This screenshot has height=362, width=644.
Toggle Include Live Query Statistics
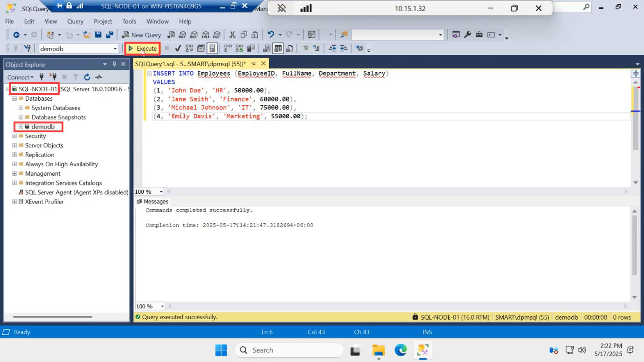tap(239, 48)
